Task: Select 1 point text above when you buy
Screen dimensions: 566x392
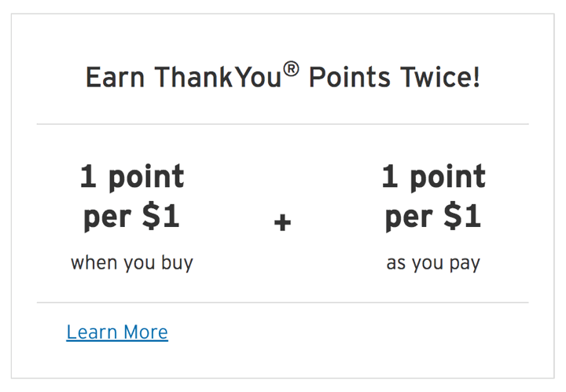Action: 132,177
